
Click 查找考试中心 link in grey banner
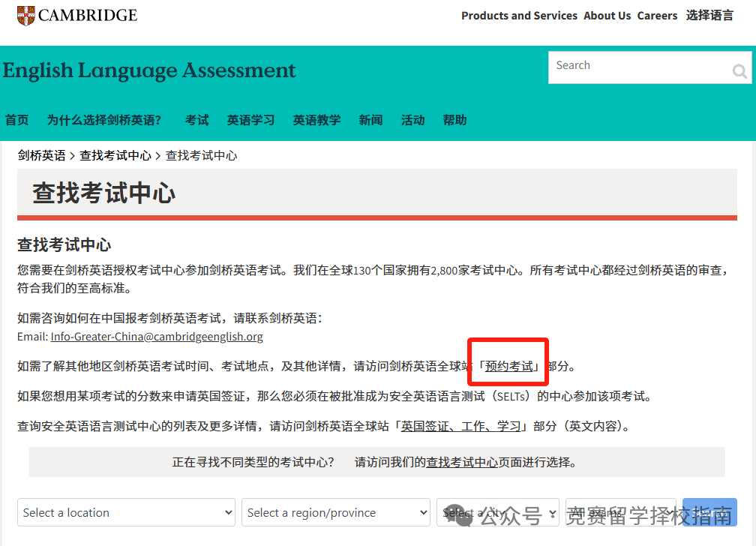point(462,463)
